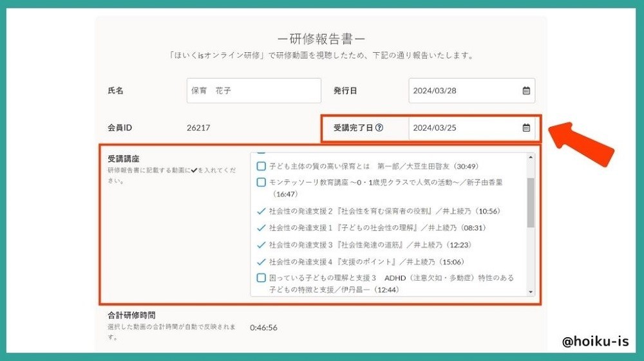
Task: Uncheck 社会性の発達支援２ course
Action: (x=261, y=211)
